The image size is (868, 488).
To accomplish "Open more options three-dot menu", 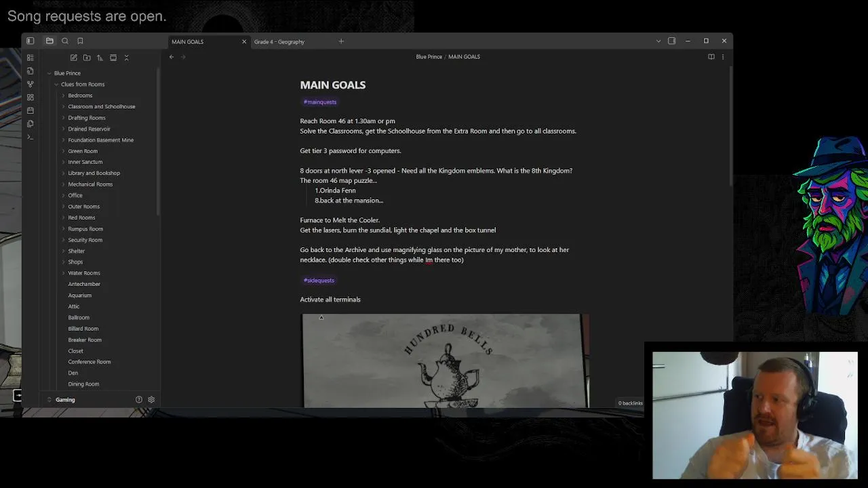I will coord(723,57).
